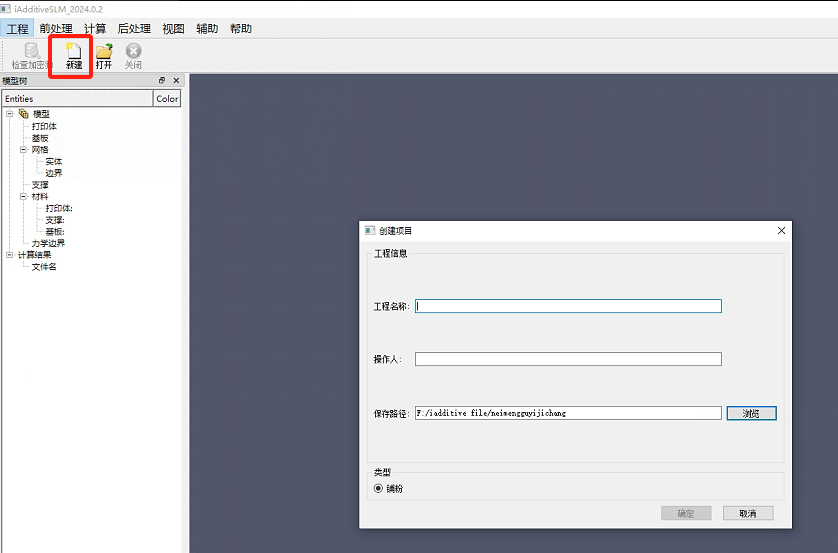The height and width of the screenshot is (553, 838).
Task: Open the 后处理 menu
Action: click(x=134, y=28)
